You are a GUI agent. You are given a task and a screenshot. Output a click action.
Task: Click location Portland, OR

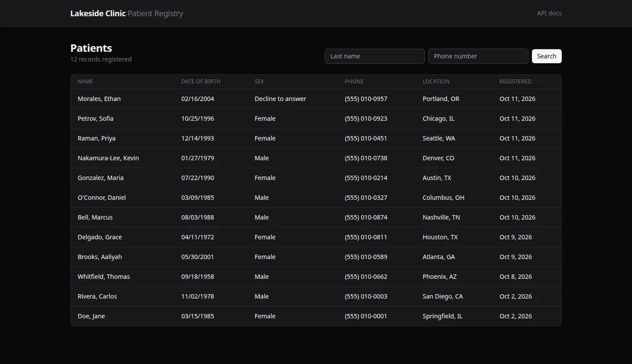441,99
